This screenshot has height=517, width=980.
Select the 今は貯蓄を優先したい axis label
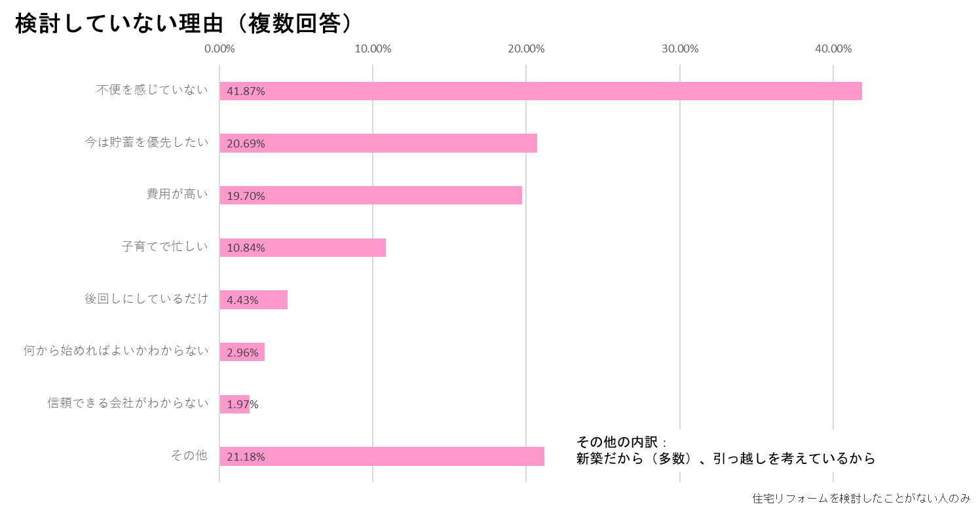(146, 142)
